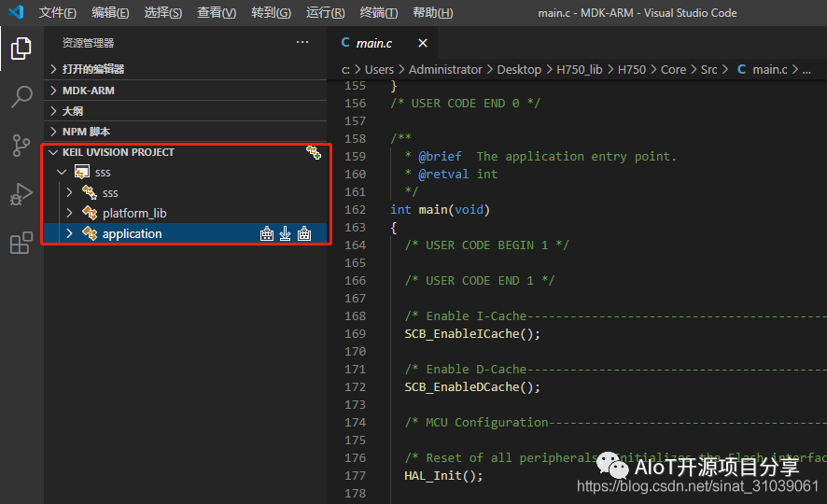Click the 资源管理器 panel title

point(88,43)
